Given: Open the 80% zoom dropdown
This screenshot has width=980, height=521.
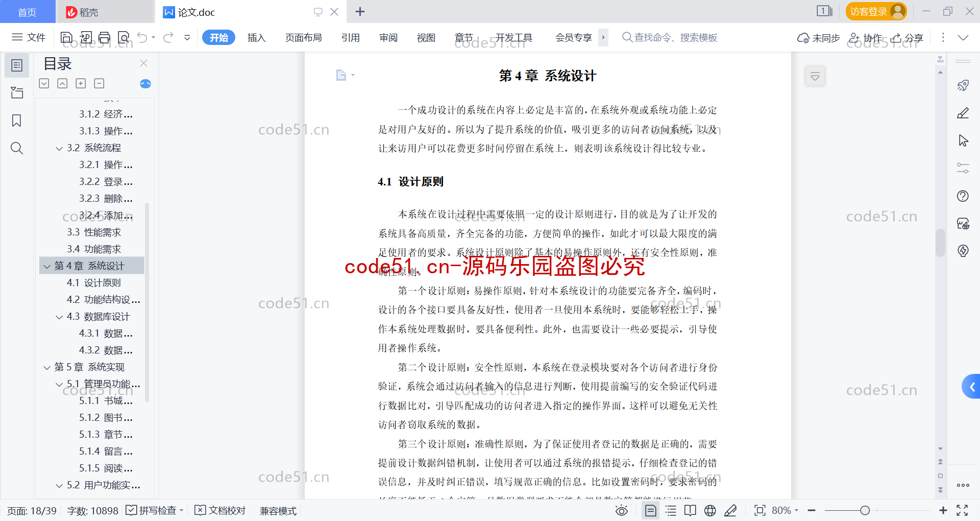Looking at the screenshot, I should [x=785, y=510].
